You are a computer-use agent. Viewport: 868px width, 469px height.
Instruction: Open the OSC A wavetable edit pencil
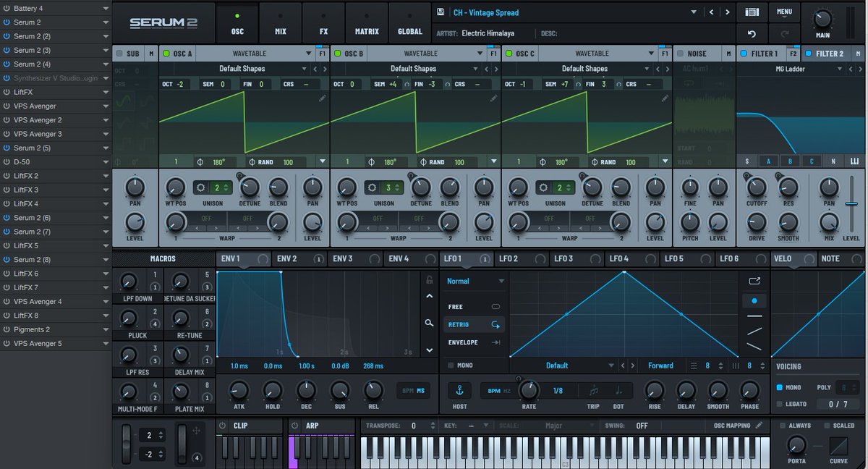pos(322,98)
